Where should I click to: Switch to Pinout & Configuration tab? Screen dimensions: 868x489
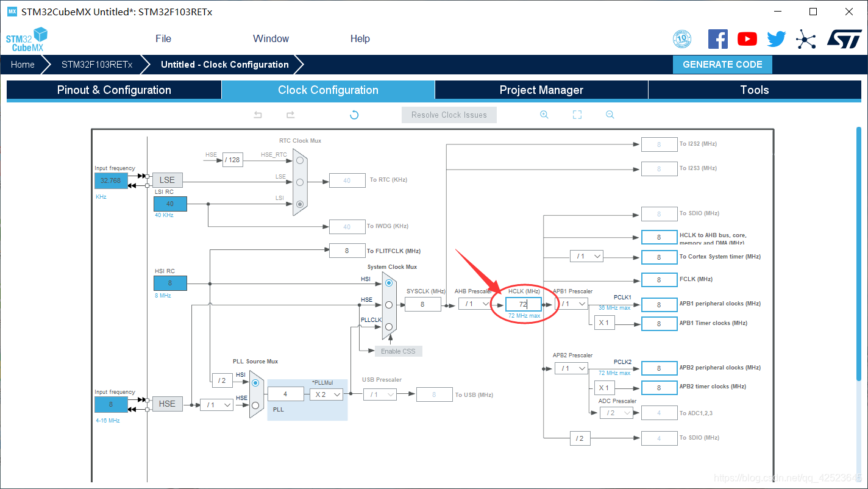point(114,90)
